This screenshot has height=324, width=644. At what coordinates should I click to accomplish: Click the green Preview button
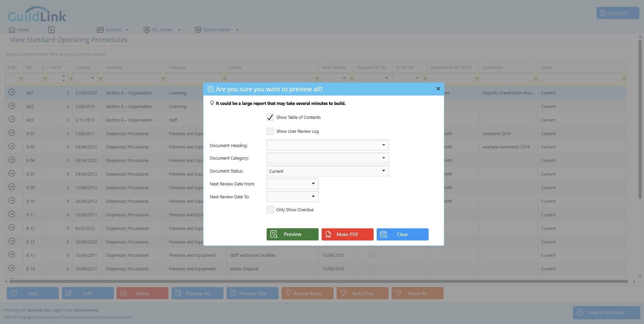click(x=292, y=234)
